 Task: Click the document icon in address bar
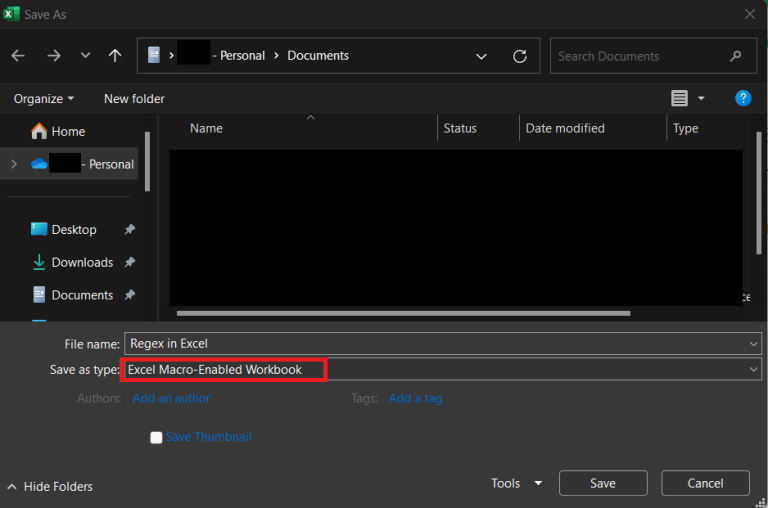click(x=154, y=55)
